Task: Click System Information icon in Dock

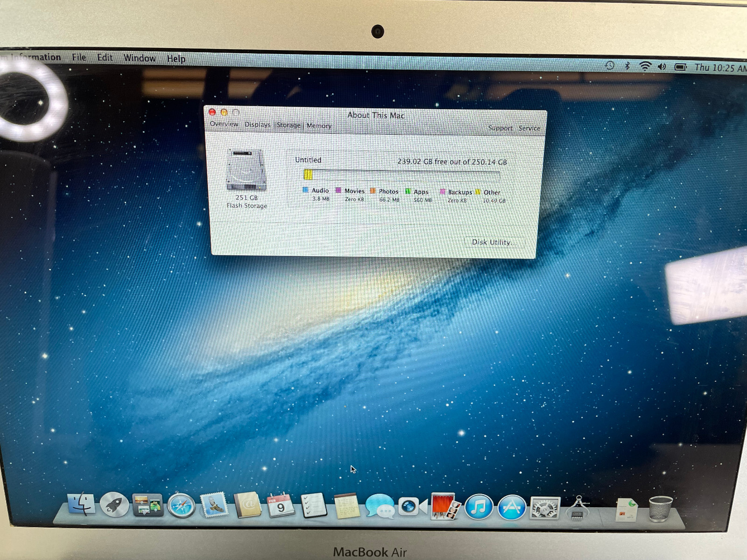Action: (x=578, y=509)
